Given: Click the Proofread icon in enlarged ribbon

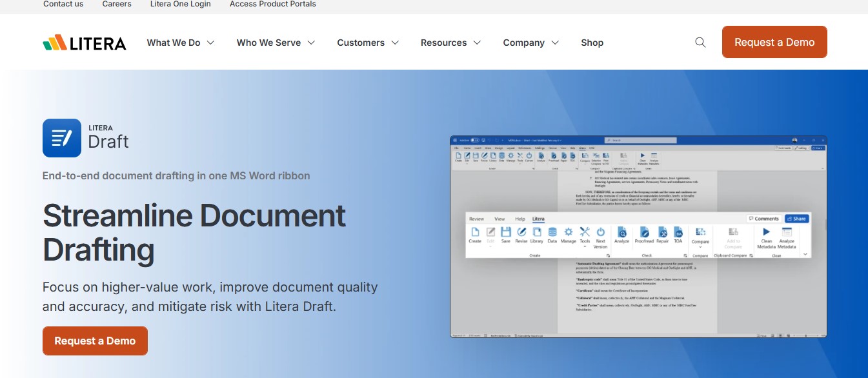Looking at the screenshot, I should (644, 233).
